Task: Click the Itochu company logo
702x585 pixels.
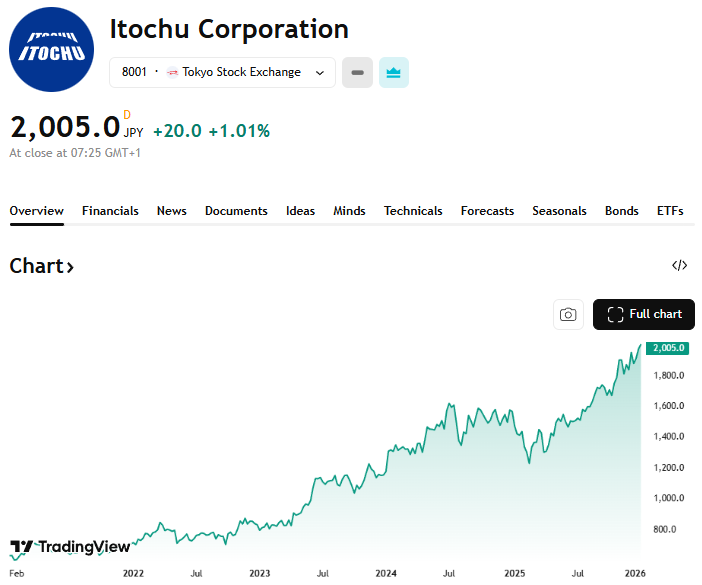Action: point(51,49)
